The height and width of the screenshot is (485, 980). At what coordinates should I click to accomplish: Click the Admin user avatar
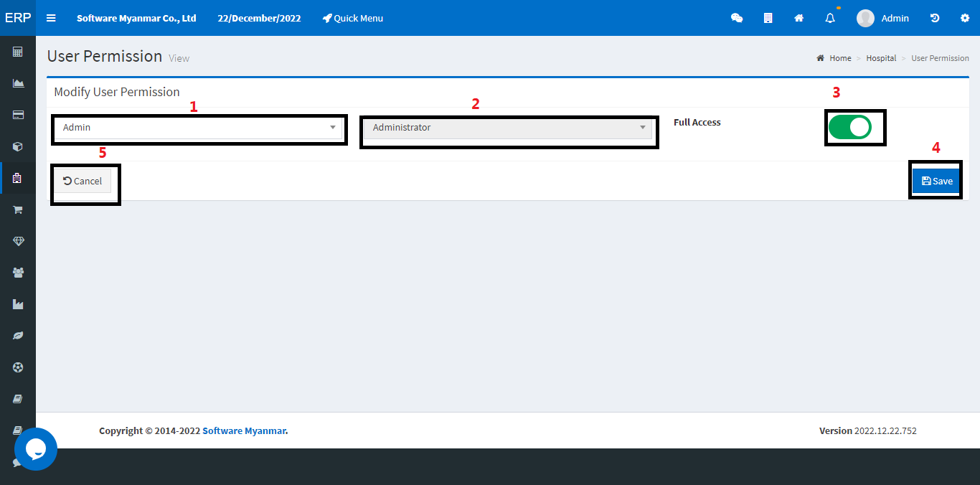pos(865,18)
